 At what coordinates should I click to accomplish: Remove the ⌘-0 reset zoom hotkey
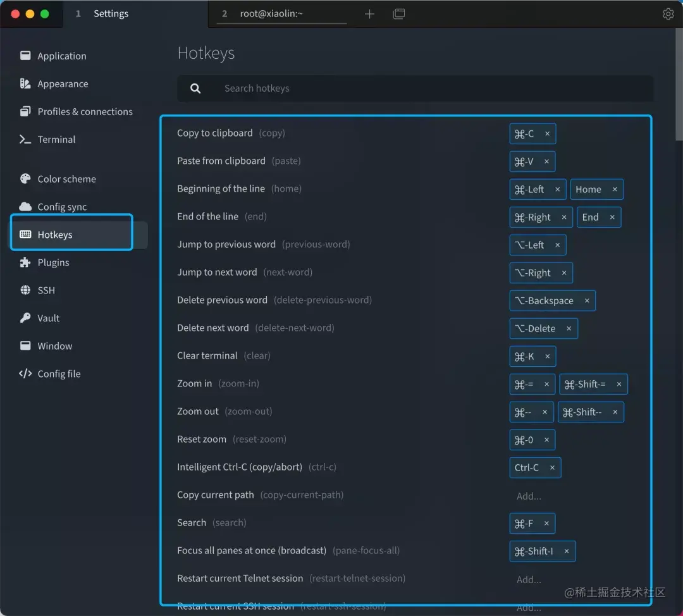546,440
